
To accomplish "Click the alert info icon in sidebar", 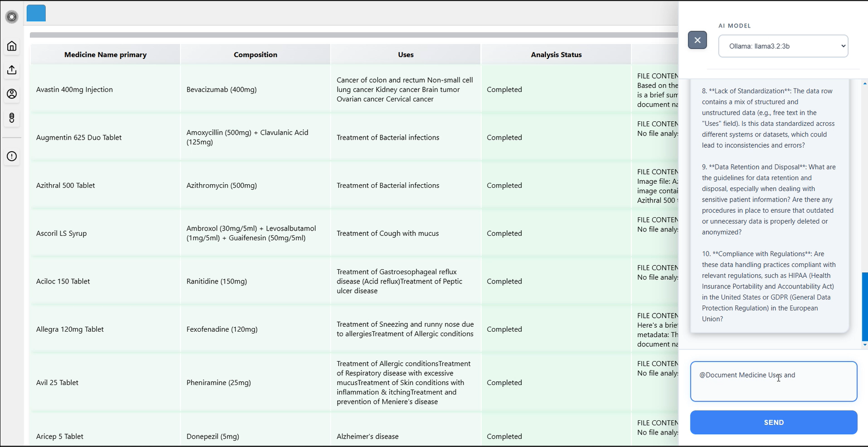I will click(x=12, y=156).
